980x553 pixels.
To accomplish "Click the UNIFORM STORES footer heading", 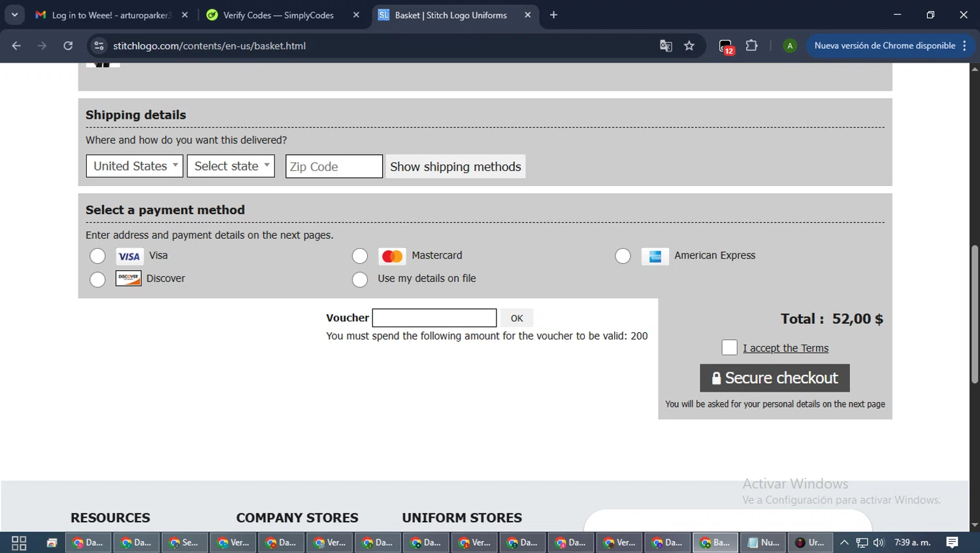I will (x=462, y=518).
